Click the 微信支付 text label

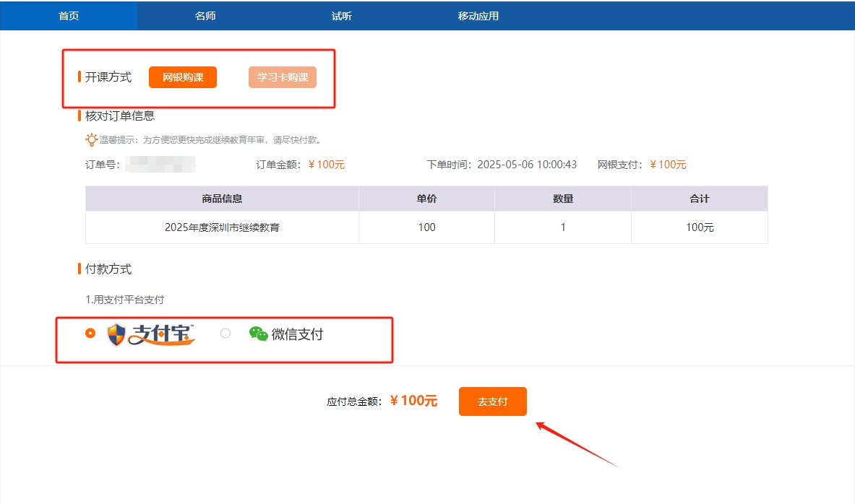(297, 334)
